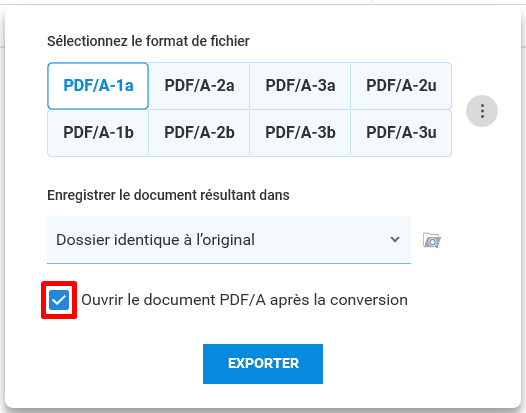Choose the PDF/A-2a format option

coord(199,86)
